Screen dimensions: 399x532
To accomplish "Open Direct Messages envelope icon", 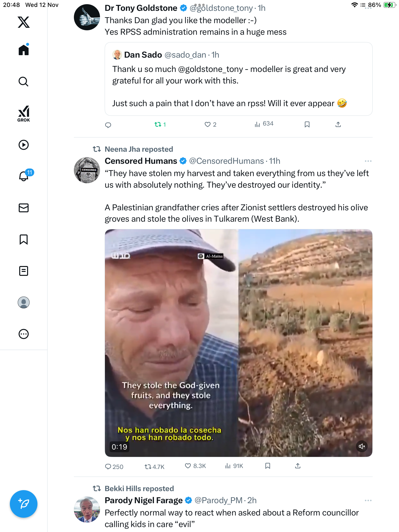I will click(24, 208).
